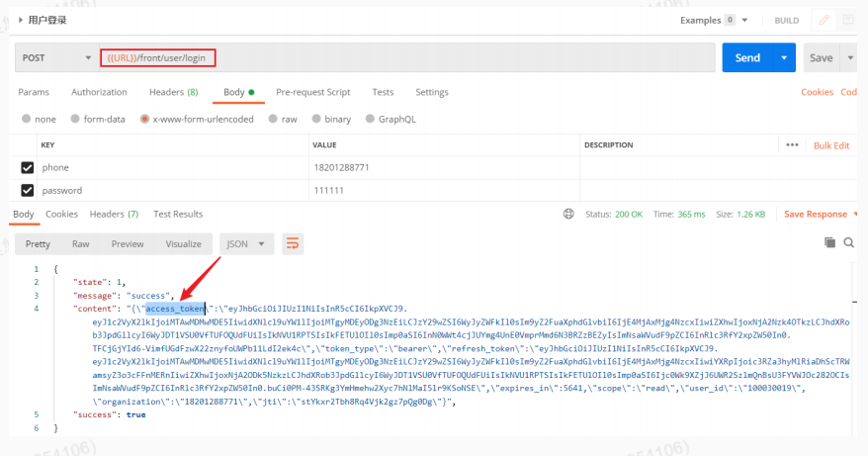Toggle the line wrap icon

(x=293, y=243)
